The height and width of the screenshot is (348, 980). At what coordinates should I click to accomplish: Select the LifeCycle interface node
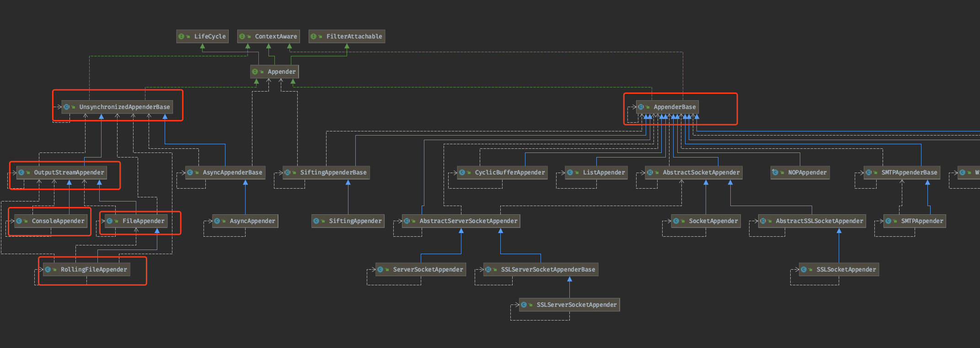pos(202,37)
